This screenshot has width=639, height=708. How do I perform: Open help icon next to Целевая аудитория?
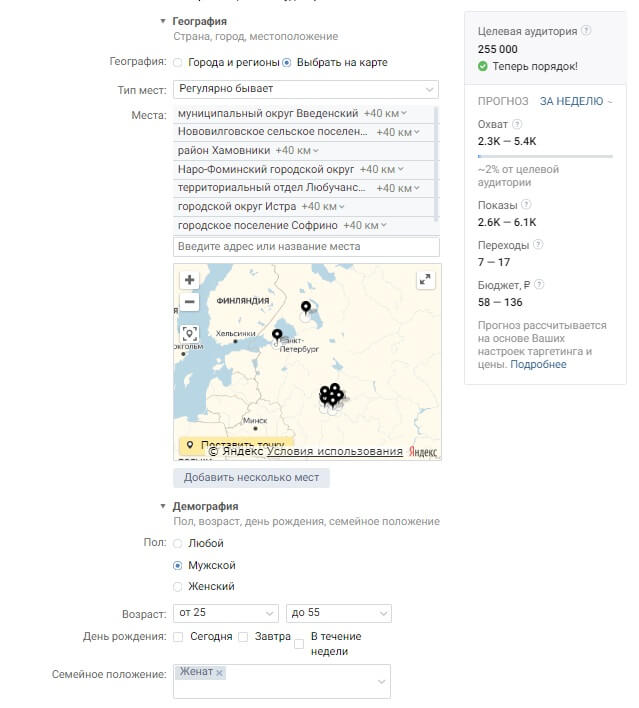coord(586,31)
